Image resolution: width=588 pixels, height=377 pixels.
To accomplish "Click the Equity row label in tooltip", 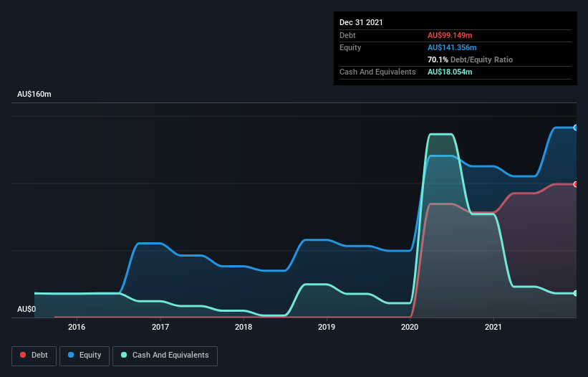I will (x=350, y=47).
